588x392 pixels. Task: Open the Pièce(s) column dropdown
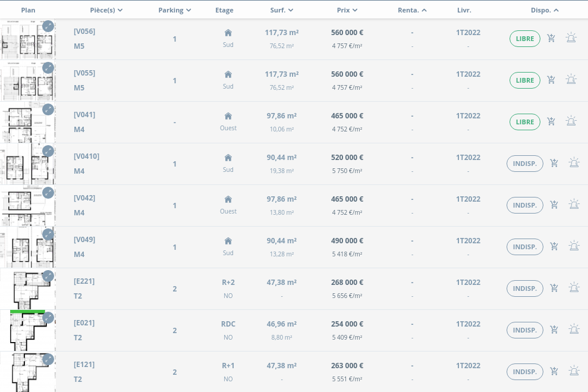pos(106,10)
